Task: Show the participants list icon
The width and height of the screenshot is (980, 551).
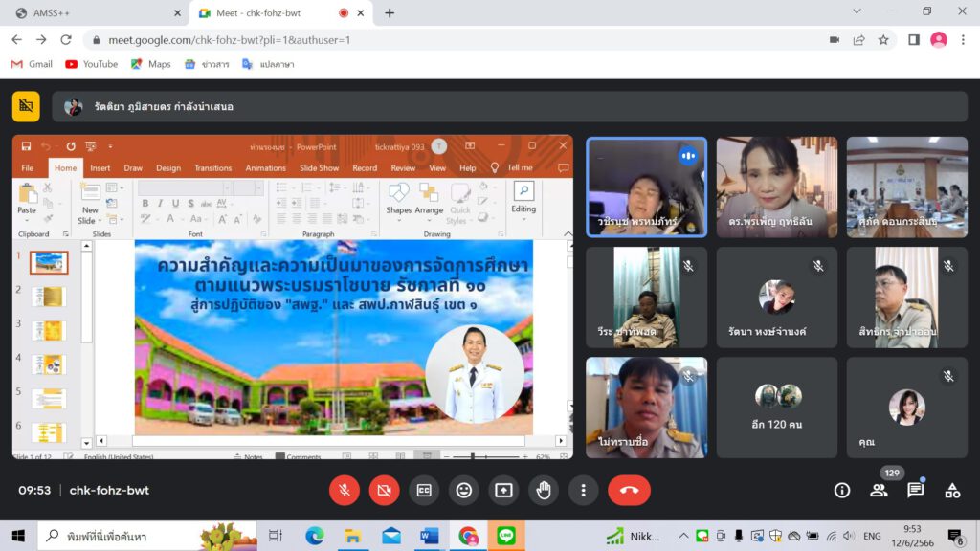Action: tap(879, 490)
